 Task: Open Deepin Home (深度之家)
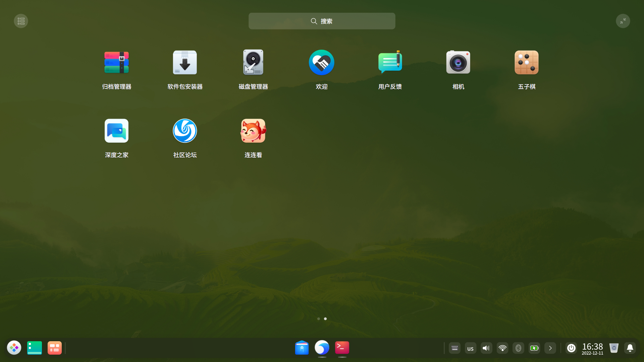[x=116, y=131]
